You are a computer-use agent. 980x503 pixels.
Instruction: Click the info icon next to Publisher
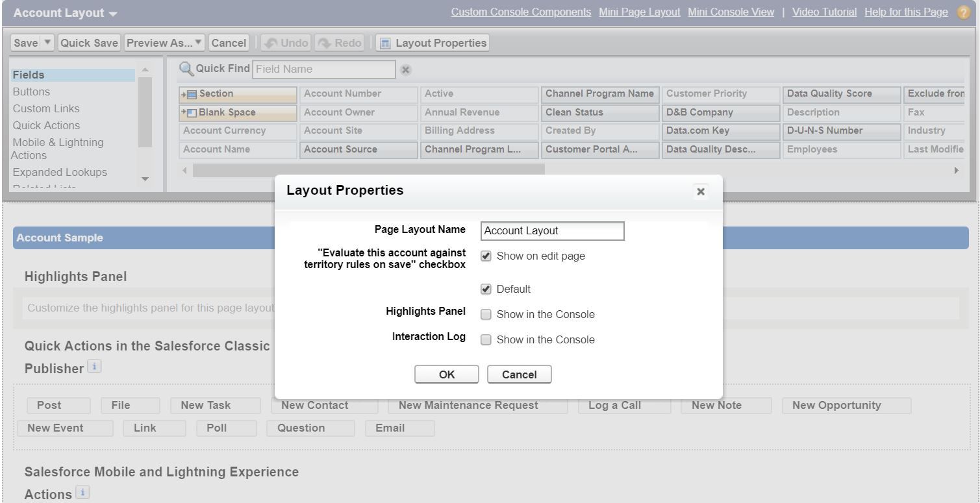coord(94,367)
